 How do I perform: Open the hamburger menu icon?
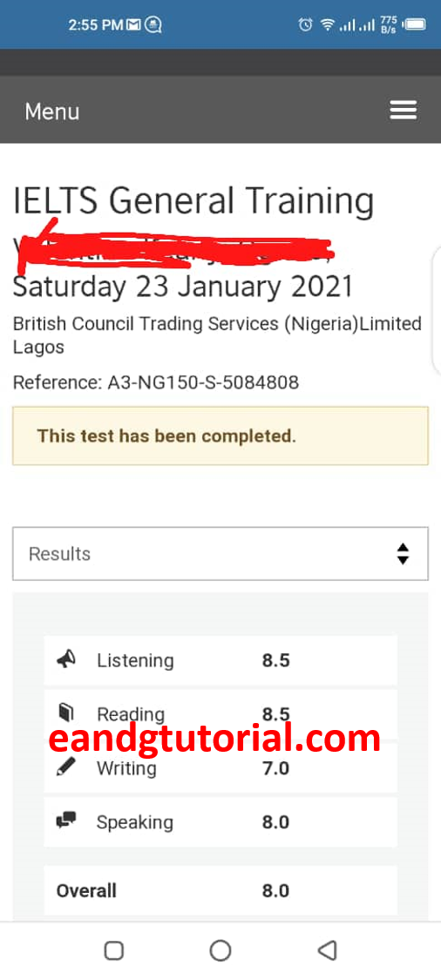click(x=403, y=110)
